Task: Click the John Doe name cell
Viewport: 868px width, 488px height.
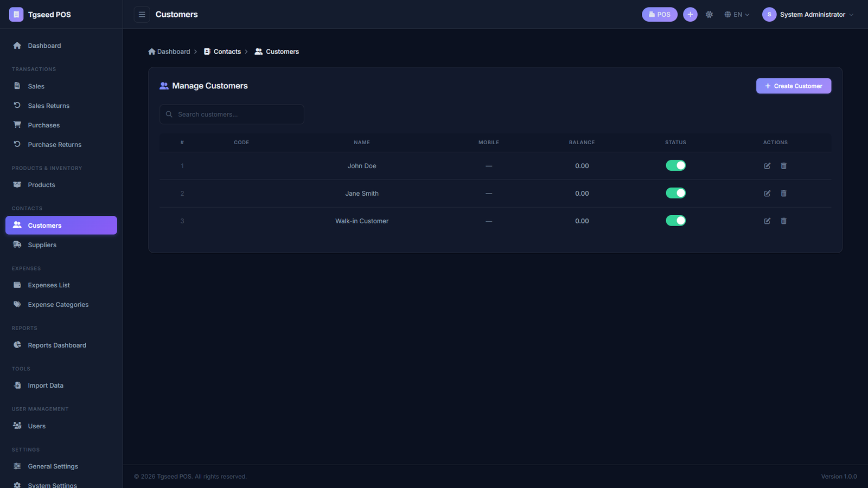Action: pyautogui.click(x=362, y=166)
